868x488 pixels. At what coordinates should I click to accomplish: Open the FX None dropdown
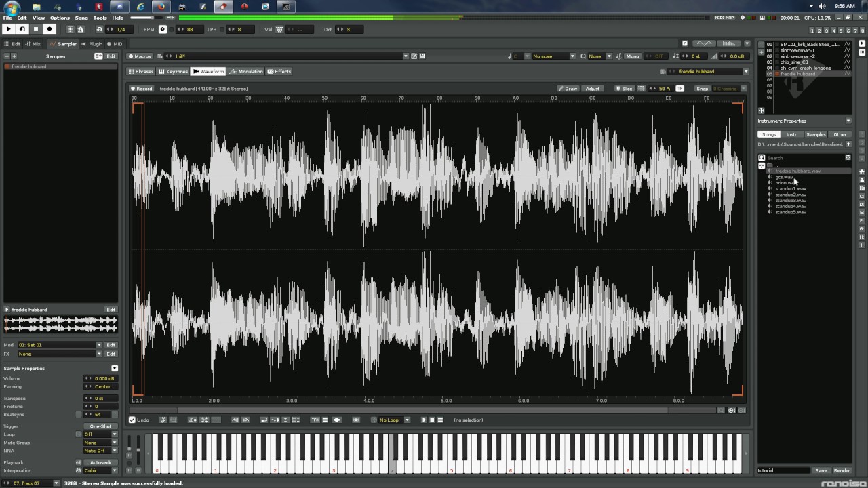60,354
